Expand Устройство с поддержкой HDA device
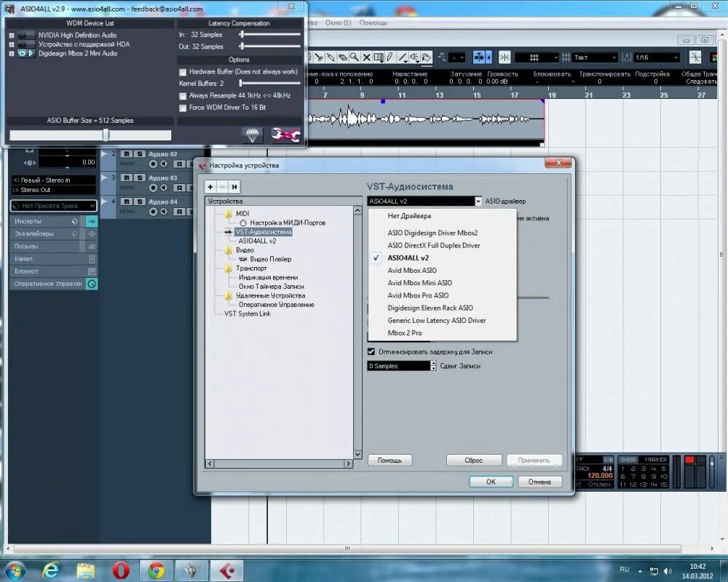Screen dimensions: 728x582 tap(12, 44)
